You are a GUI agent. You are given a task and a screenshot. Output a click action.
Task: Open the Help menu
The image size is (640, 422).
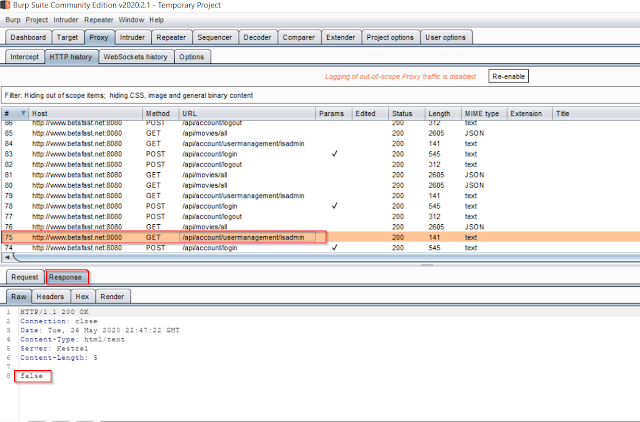click(156, 20)
